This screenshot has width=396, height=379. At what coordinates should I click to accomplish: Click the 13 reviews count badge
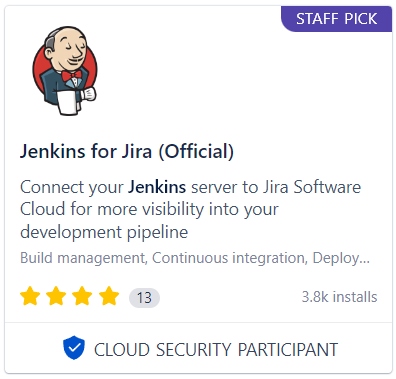pyautogui.click(x=144, y=297)
